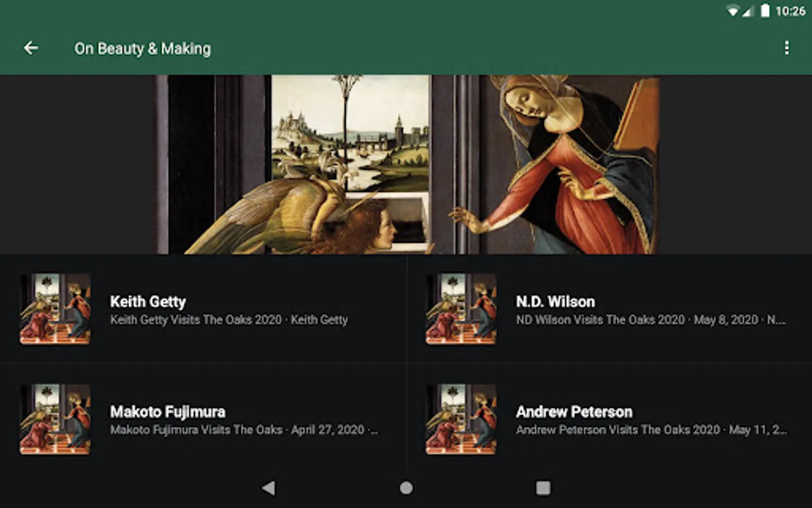
Task: Check the cellular signal status icon
Action: (748, 11)
